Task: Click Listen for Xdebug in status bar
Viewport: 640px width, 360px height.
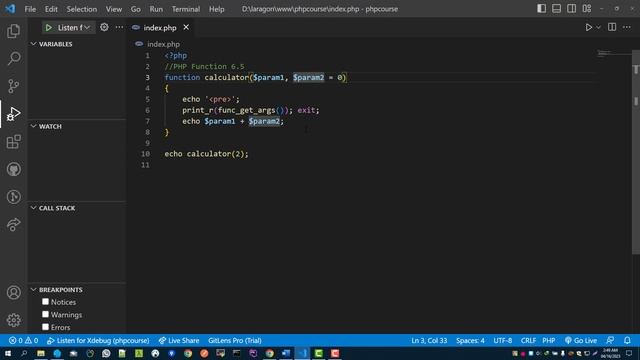Action: 98,340
